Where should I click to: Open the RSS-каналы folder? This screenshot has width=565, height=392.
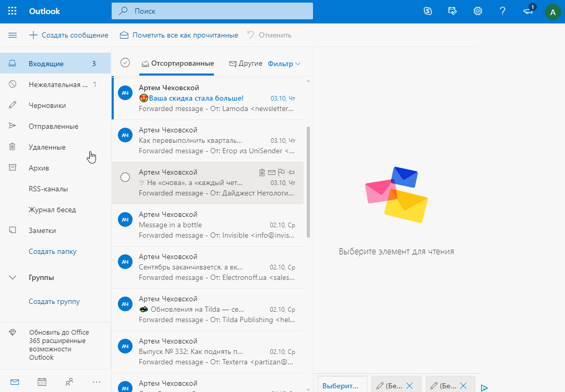tap(55, 189)
